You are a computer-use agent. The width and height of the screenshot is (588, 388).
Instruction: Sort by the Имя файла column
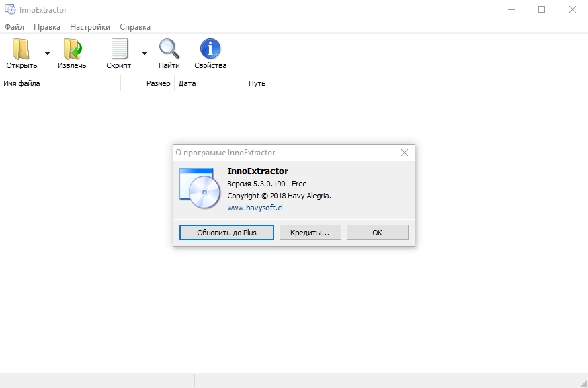(x=60, y=83)
